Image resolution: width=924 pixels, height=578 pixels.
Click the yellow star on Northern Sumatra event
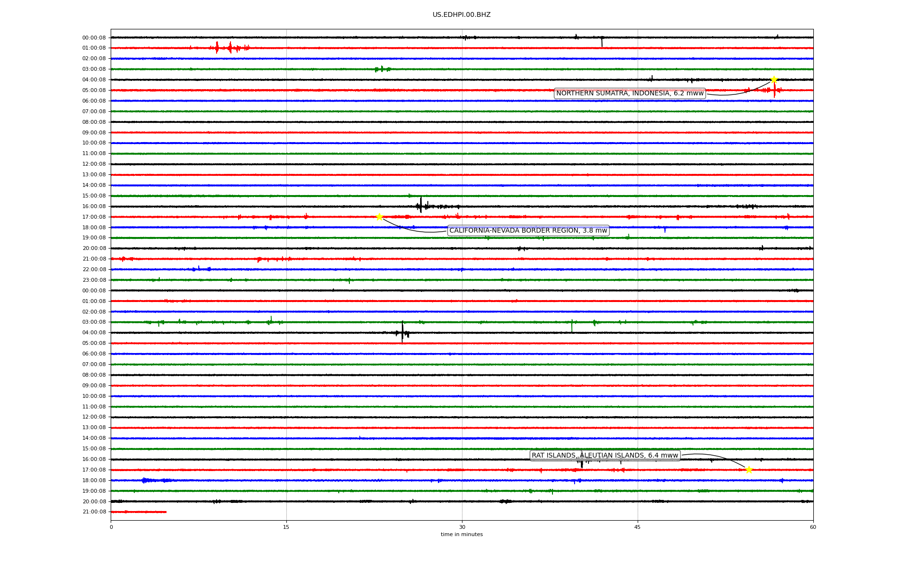coord(773,79)
